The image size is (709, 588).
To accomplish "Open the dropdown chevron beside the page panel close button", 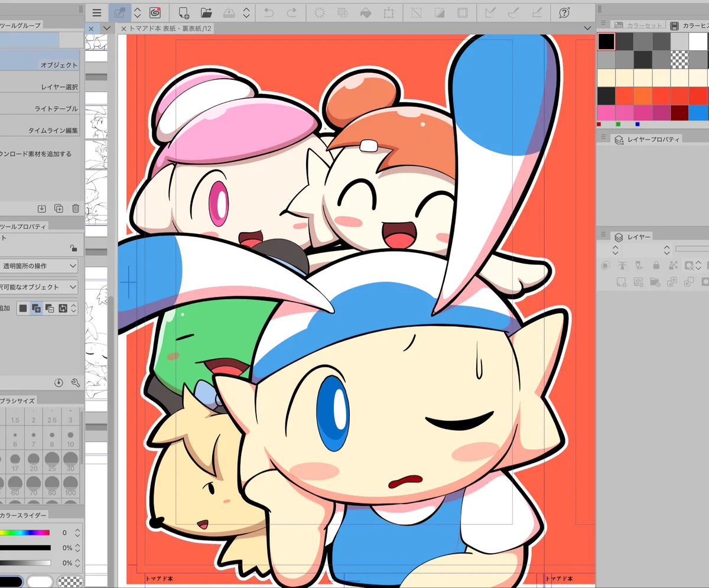I will tap(106, 28).
